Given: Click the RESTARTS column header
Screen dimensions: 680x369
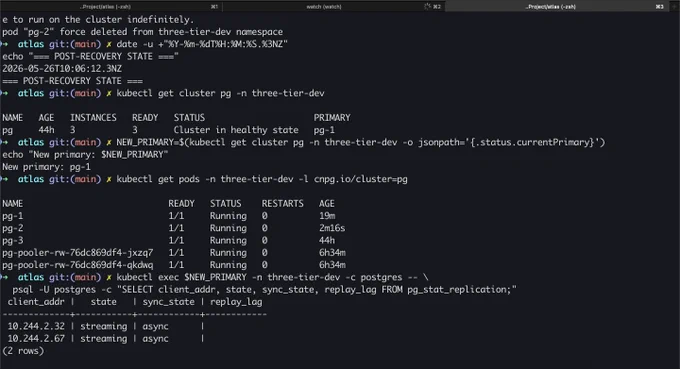Looking at the screenshot, I should click(282, 204).
